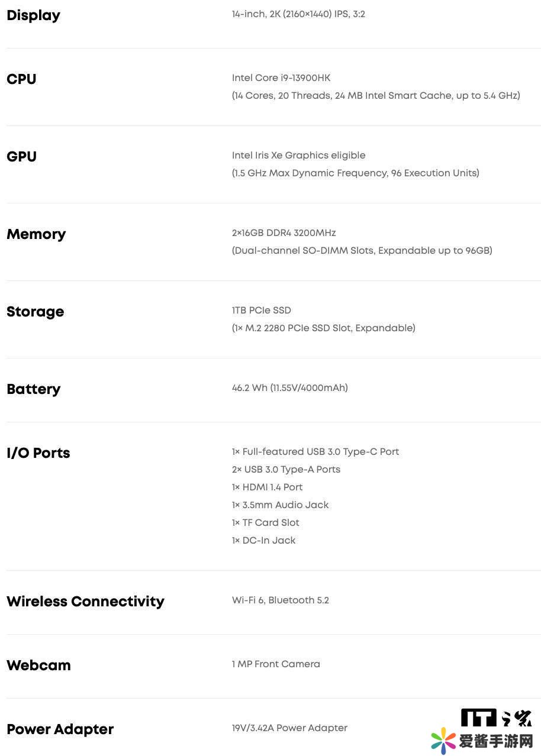The height and width of the screenshot is (756, 541).
Task: Click the HDMI 1.4 Port line
Action: tap(267, 487)
